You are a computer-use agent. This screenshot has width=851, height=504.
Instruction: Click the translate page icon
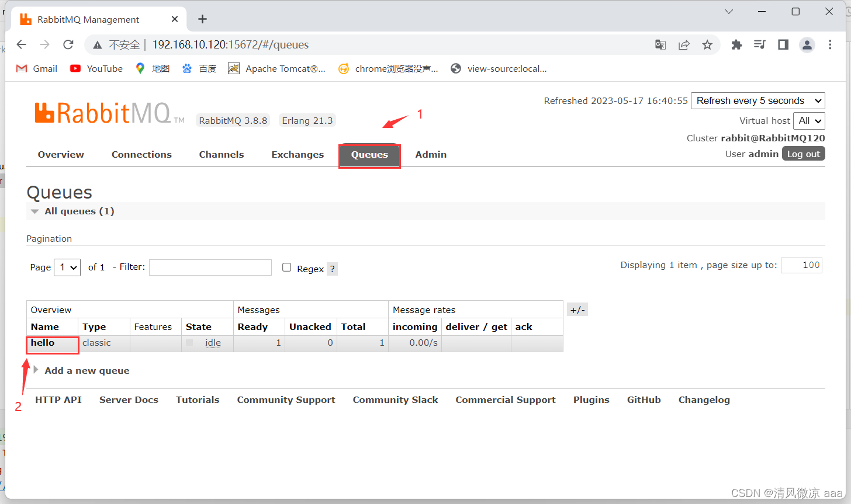[660, 45]
